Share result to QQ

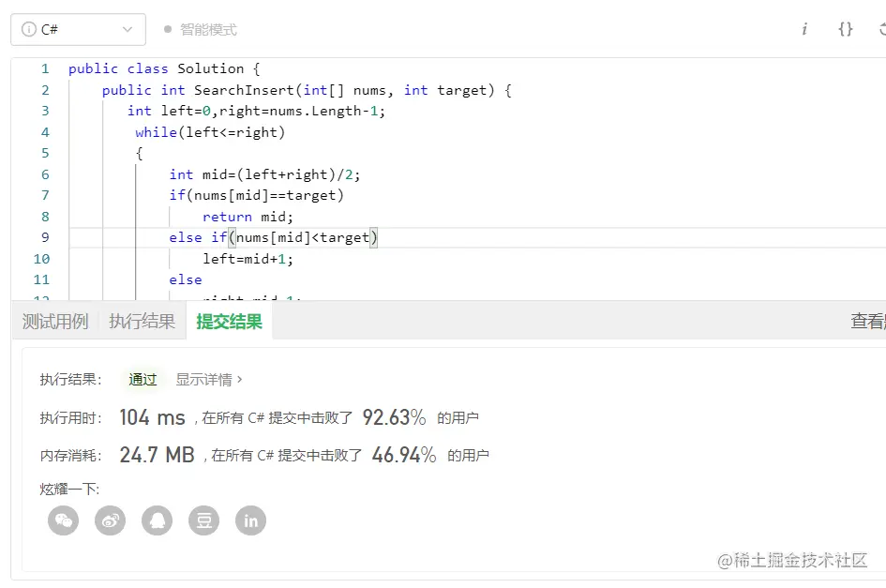pyautogui.click(x=158, y=520)
